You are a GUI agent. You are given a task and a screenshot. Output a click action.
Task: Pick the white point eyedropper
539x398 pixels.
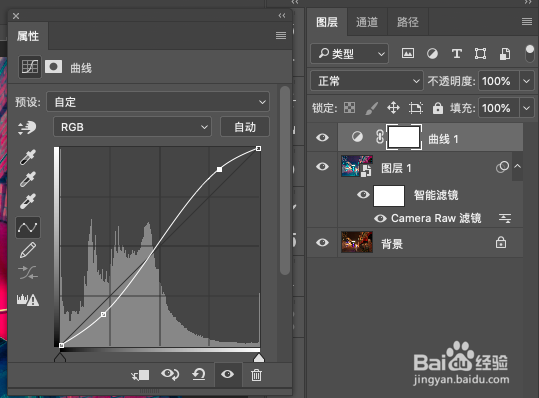coord(28,201)
